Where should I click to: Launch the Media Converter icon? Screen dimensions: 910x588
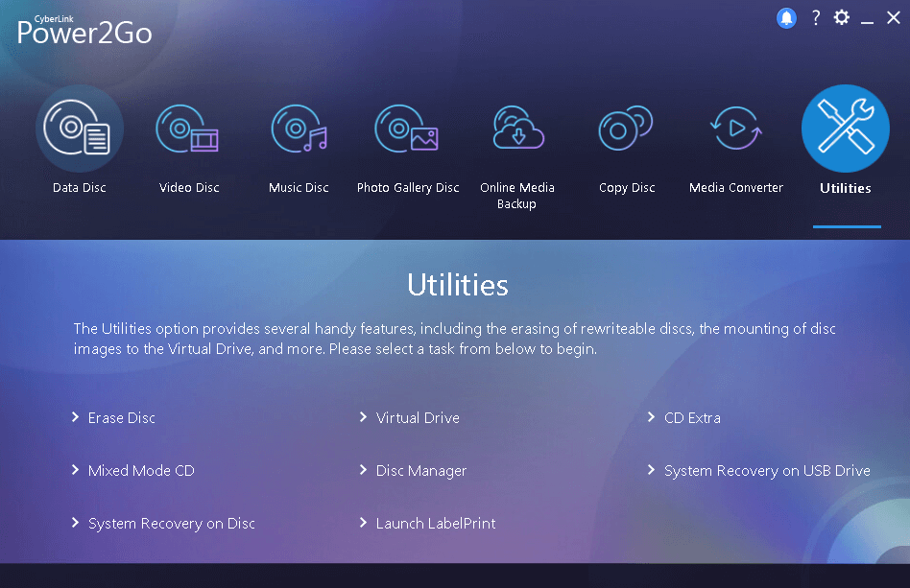736,129
